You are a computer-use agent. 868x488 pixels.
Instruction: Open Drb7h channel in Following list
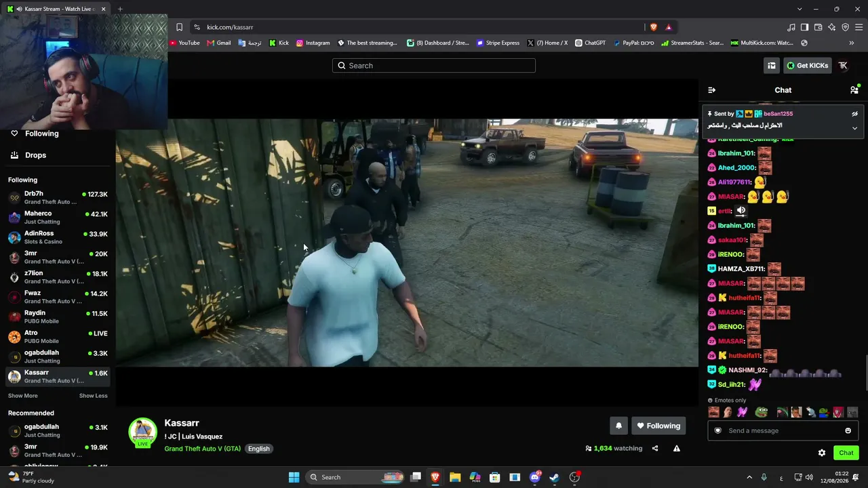coord(58,198)
